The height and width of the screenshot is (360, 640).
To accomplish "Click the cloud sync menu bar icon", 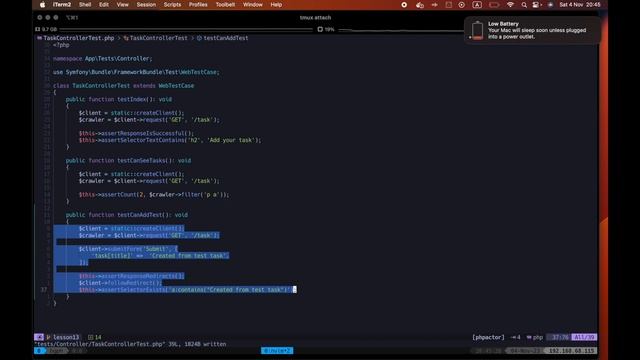I will (420, 5).
